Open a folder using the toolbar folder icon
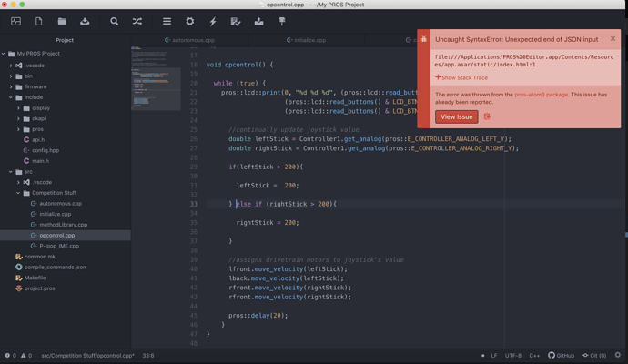This screenshot has height=364, width=628. click(62, 21)
